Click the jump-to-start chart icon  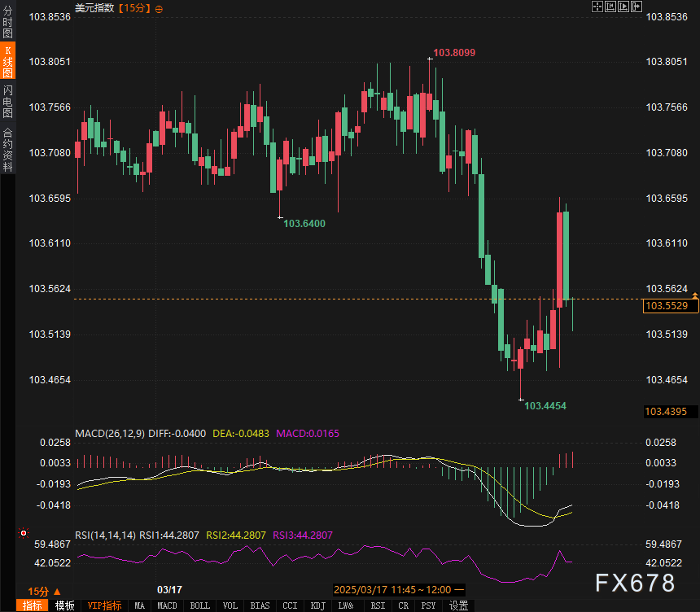pyautogui.click(x=610, y=7)
